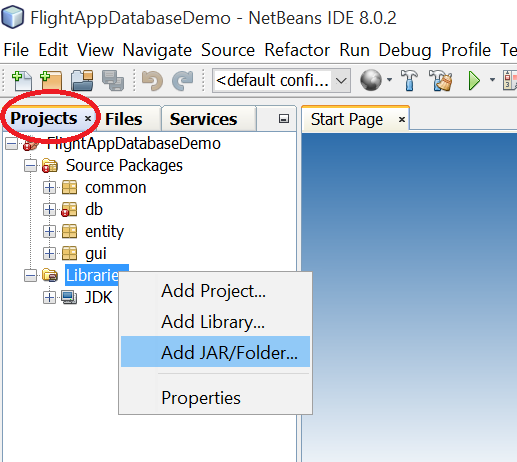The image size is (517, 462).
Task: Select the common package label
Action: click(116, 188)
